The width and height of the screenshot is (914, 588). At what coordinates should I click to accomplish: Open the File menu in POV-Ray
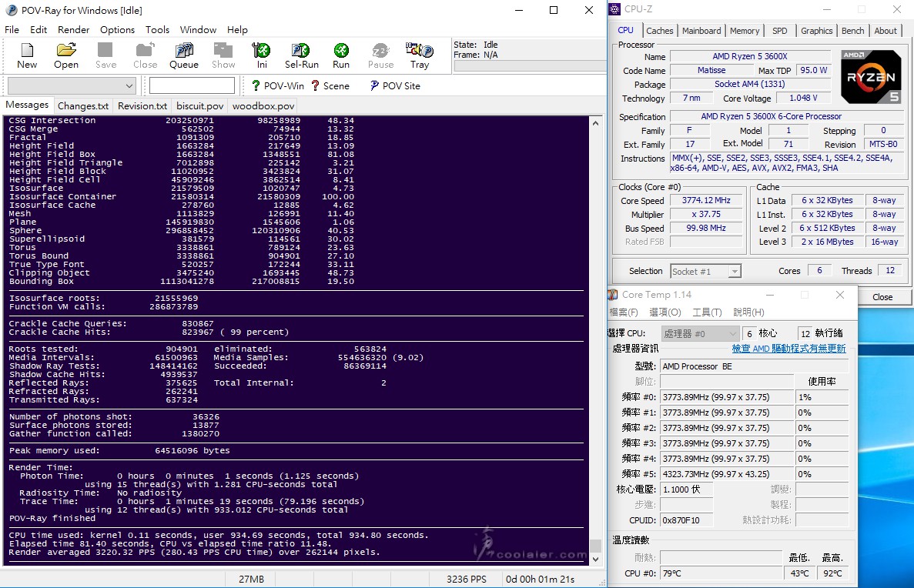pyautogui.click(x=12, y=30)
